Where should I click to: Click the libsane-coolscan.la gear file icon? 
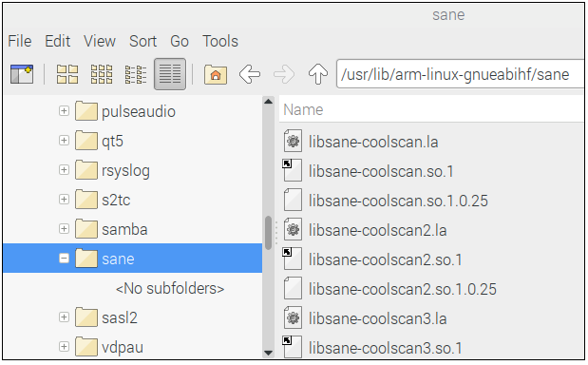[x=293, y=141]
